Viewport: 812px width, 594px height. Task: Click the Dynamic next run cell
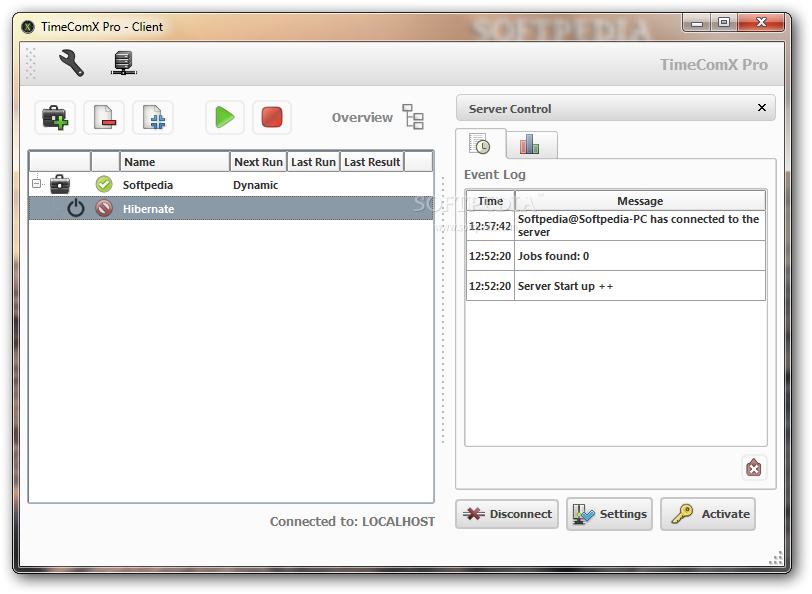[255, 185]
